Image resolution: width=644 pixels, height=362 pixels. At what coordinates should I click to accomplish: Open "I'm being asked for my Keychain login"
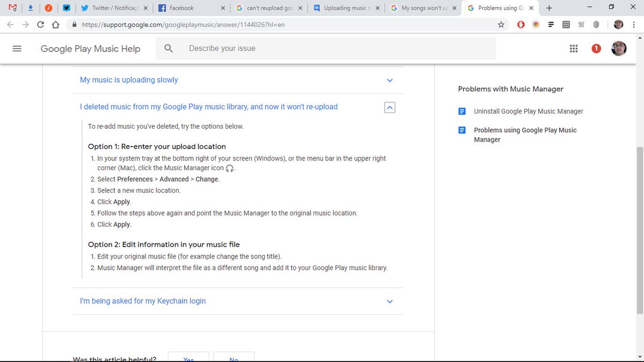[x=143, y=301]
